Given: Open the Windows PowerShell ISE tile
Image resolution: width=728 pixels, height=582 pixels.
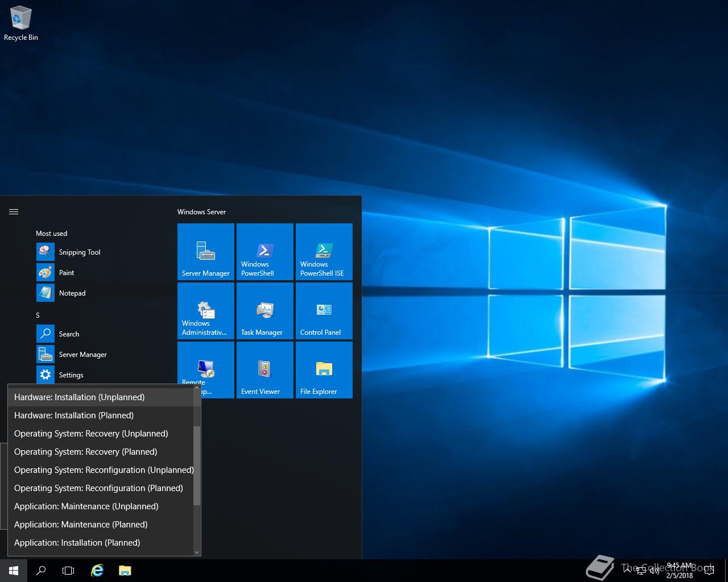Looking at the screenshot, I should (324, 252).
